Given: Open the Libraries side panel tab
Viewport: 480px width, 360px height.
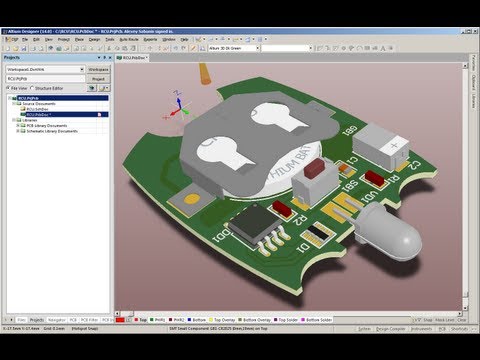Looking at the screenshot, I should pos(474,101).
